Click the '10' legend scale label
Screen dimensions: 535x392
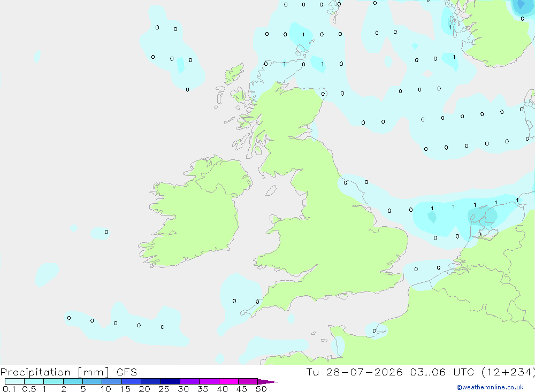tap(106, 389)
